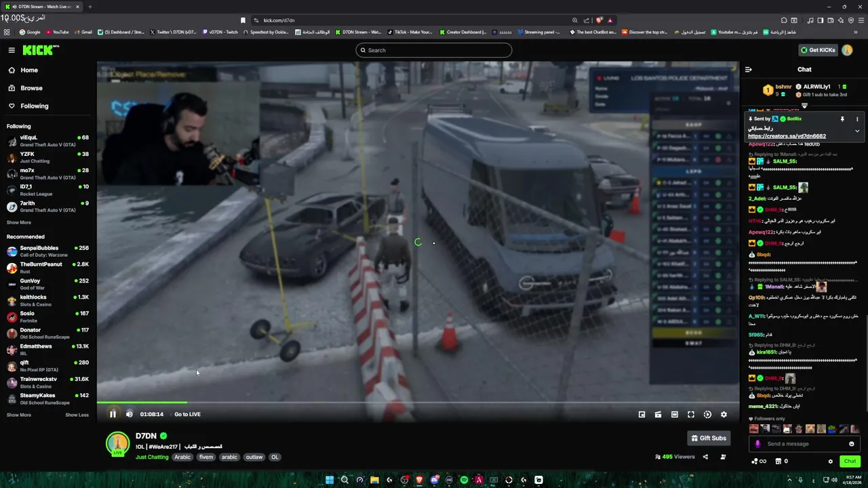The width and height of the screenshot is (868, 488).
Task: Open Windows Start menu
Action: click(330, 480)
